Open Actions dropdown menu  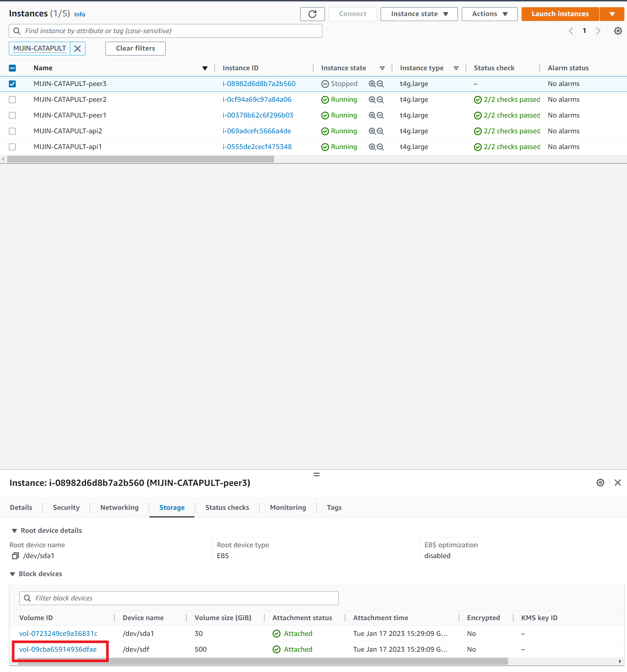(489, 14)
